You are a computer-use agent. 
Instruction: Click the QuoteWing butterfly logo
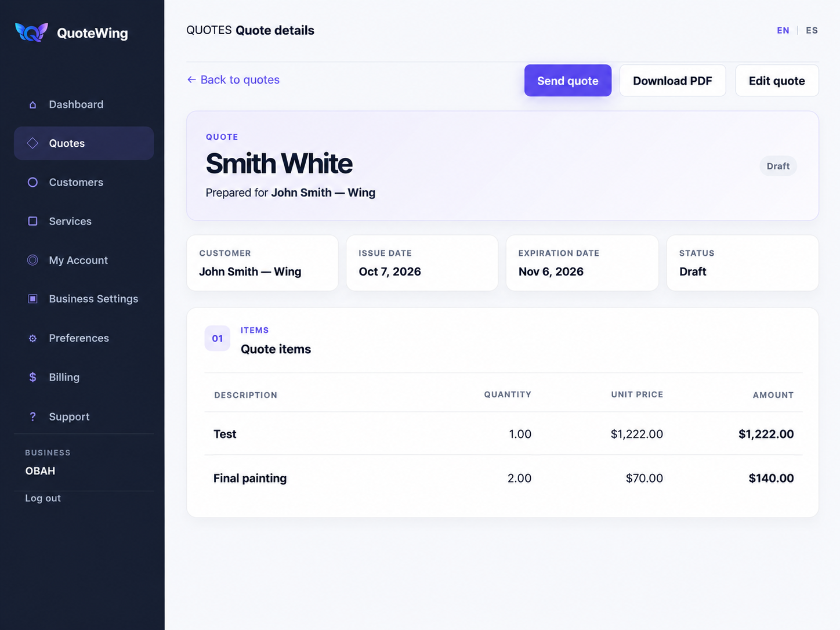point(31,32)
